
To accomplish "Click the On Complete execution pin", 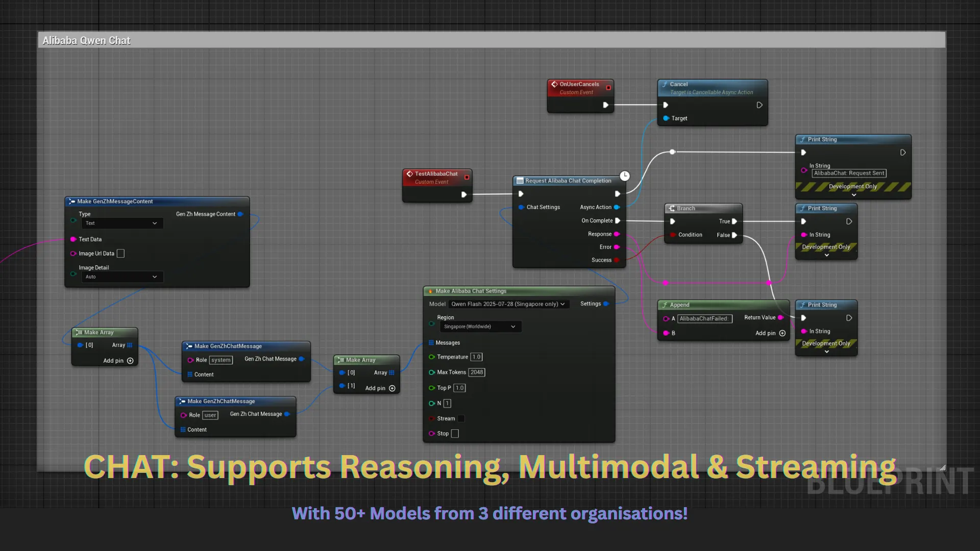I will coord(618,221).
